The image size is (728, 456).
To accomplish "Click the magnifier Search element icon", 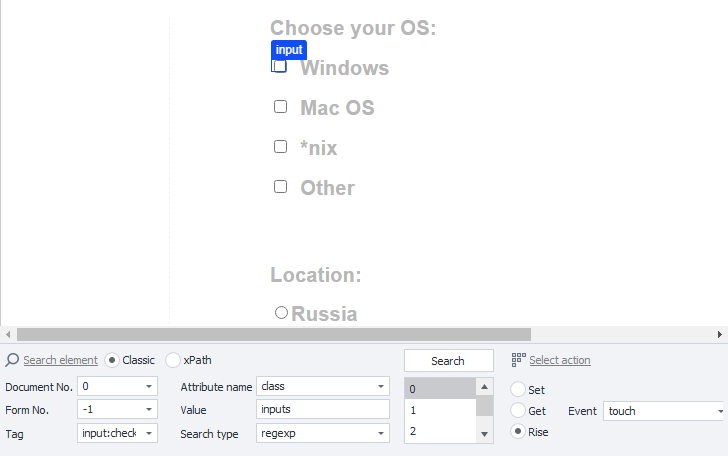I will (x=12, y=360).
